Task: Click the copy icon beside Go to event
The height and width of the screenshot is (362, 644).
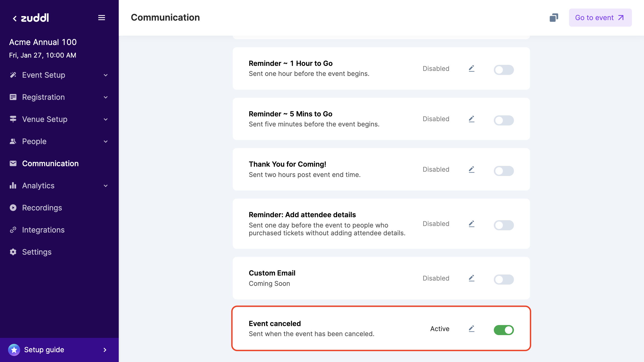Action: tap(554, 18)
